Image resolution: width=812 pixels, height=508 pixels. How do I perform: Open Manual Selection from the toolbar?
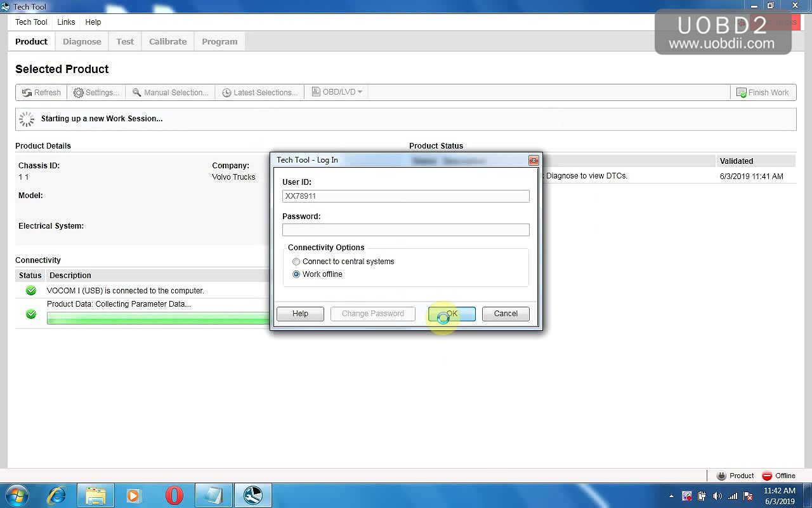170,92
